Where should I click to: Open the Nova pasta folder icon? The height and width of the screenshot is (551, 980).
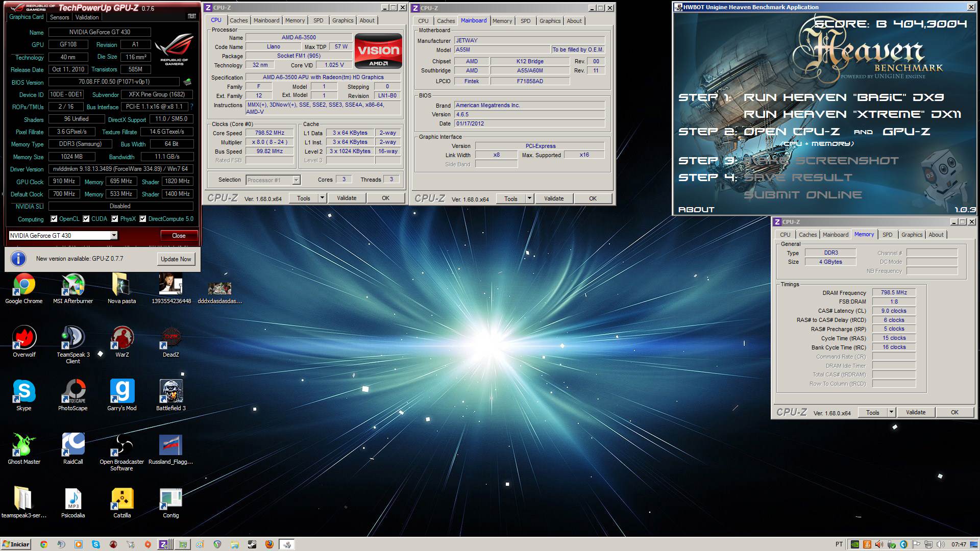(x=121, y=288)
